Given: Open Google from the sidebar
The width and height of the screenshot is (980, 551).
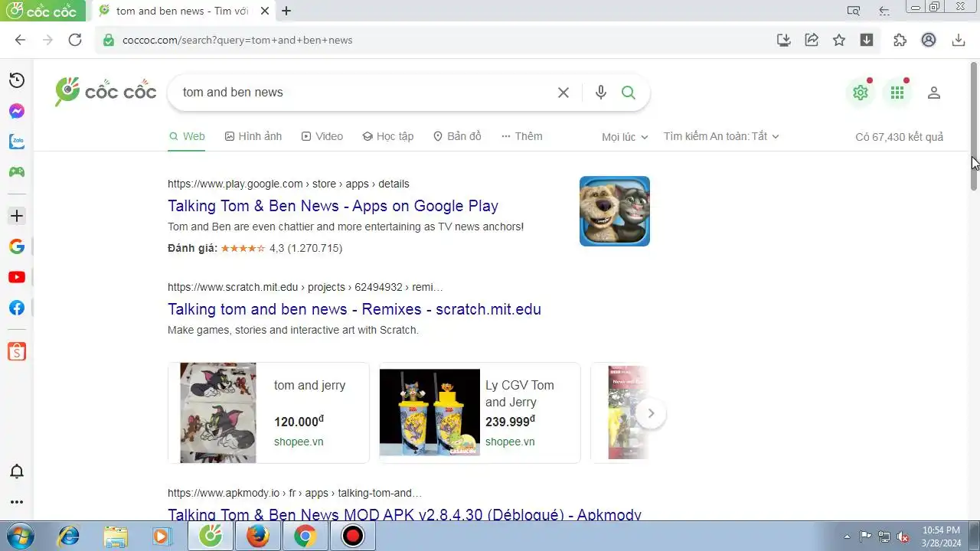Looking at the screenshot, I should coord(16,246).
